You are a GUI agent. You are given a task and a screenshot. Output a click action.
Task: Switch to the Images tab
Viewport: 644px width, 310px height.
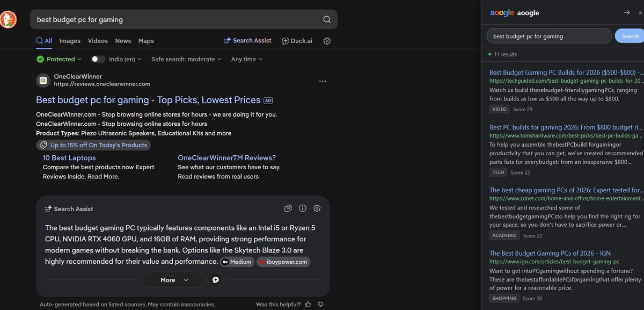[x=70, y=41]
